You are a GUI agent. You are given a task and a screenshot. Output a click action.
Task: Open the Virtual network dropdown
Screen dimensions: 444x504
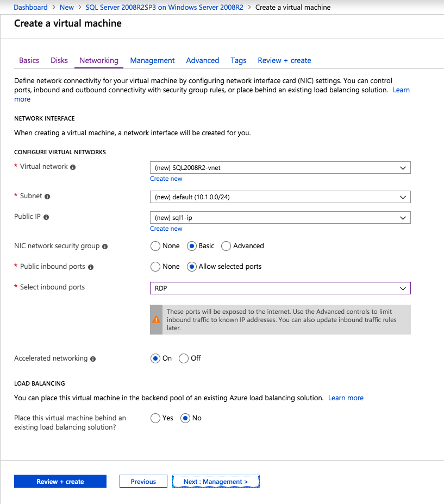tap(280, 168)
